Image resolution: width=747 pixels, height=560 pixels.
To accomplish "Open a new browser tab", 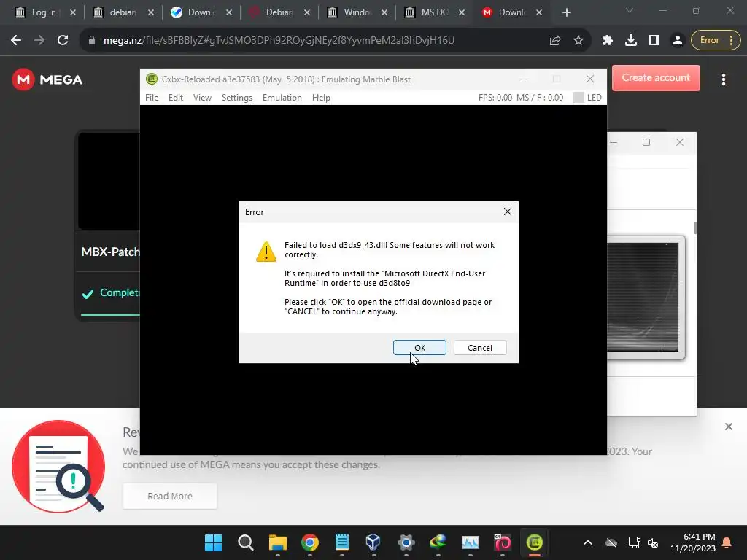I will click(566, 12).
